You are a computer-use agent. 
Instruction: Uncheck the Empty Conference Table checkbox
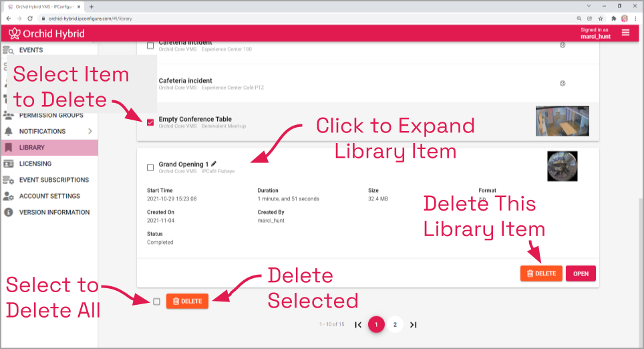tap(150, 122)
